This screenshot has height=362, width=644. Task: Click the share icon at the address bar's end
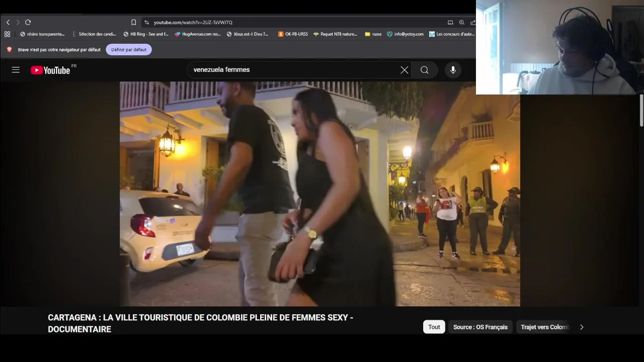[x=473, y=22]
